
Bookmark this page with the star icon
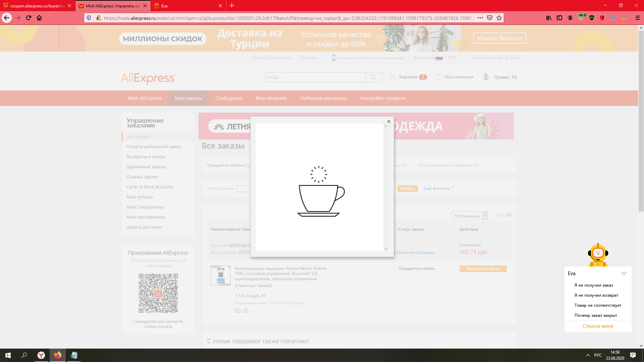(499, 18)
